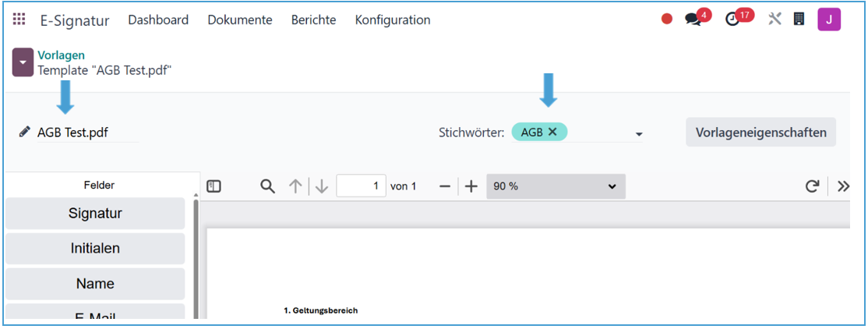This screenshot has width=868, height=329.
Task: Select the Signatur field button
Action: [x=95, y=214]
